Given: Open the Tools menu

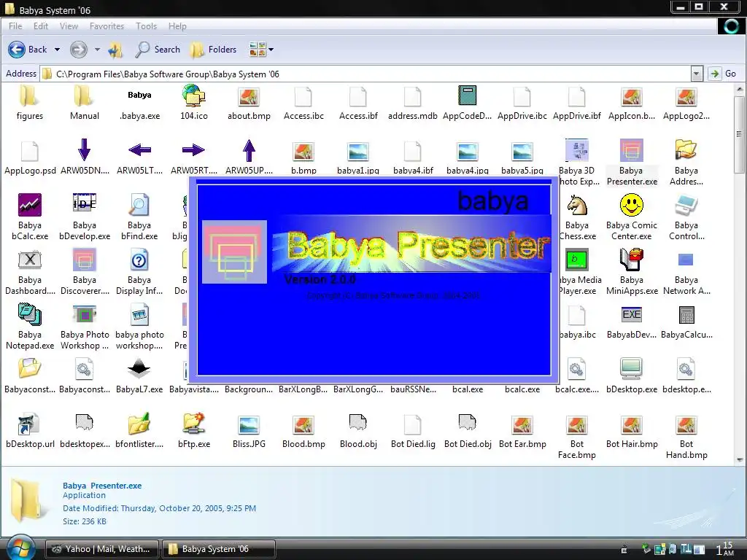Looking at the screenshot, I should (x=146, y=26).
